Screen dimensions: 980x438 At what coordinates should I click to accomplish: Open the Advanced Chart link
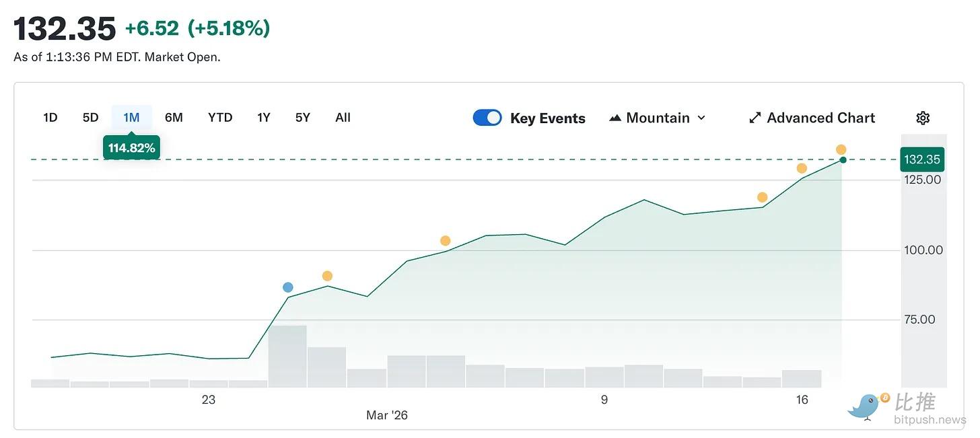pyautogui.click(x=820, y=118)
